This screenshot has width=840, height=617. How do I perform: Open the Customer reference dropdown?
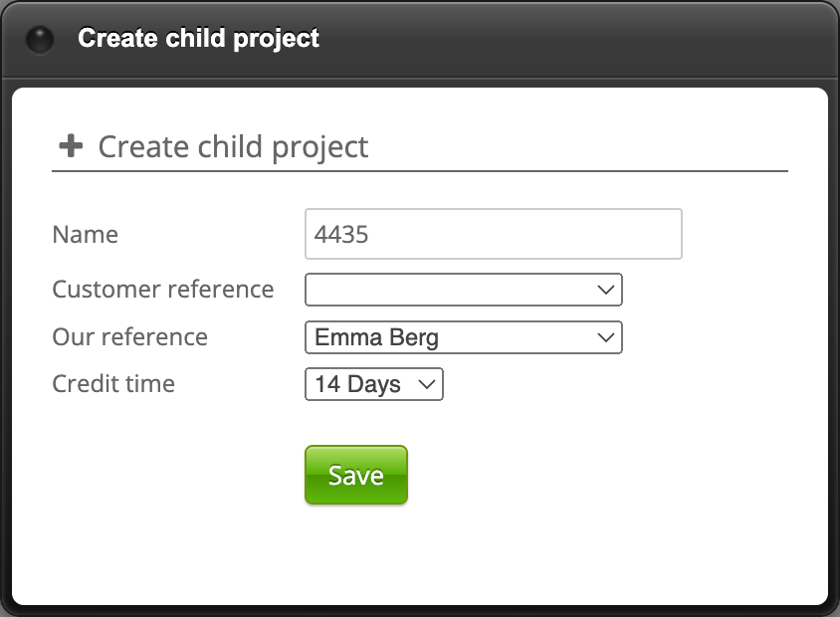point(463,290)
